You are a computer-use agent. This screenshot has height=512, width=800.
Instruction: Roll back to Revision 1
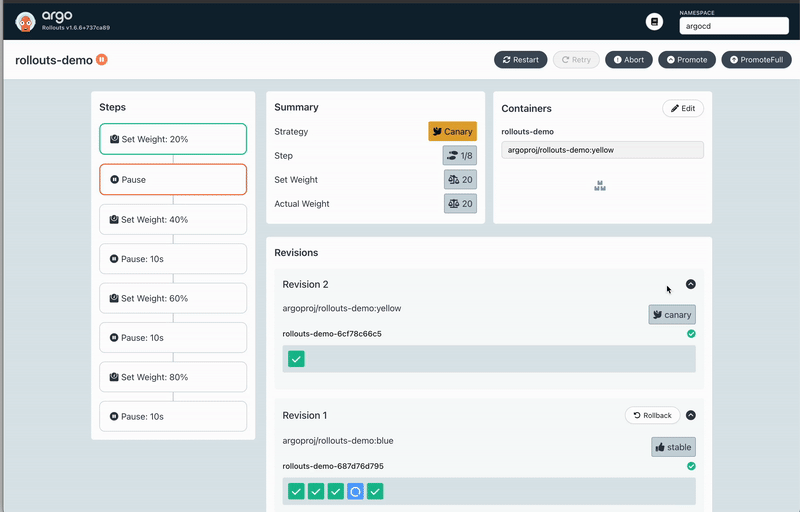(652, 415)
